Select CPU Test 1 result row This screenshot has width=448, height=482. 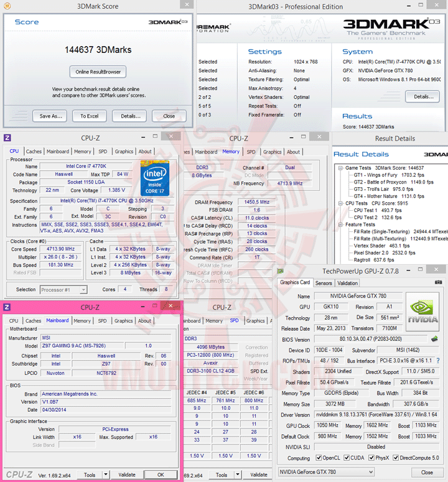pyautogui.click(x=378, y=210)
